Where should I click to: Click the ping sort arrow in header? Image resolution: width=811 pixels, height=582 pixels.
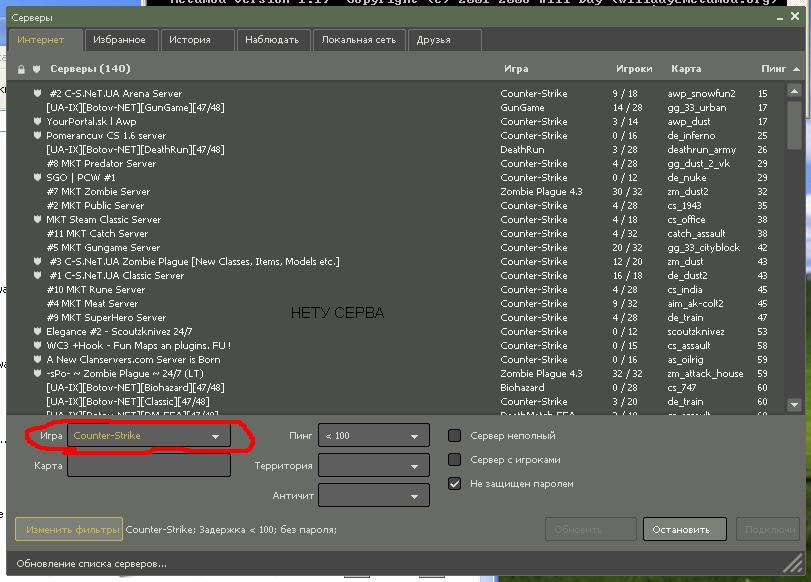(796, 69)
